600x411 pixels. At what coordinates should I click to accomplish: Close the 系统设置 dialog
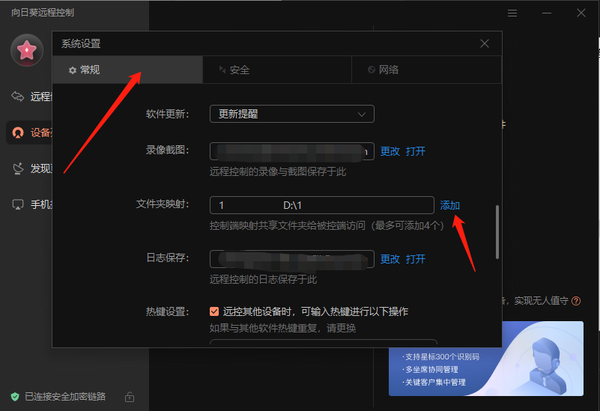pyautogui.click(x=484, y=44)
